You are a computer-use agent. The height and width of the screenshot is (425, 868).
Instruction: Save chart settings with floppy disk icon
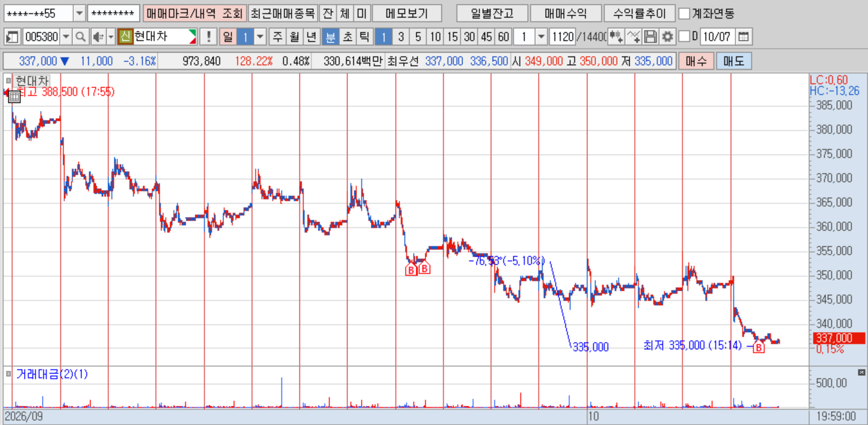(x=651, y=37)
